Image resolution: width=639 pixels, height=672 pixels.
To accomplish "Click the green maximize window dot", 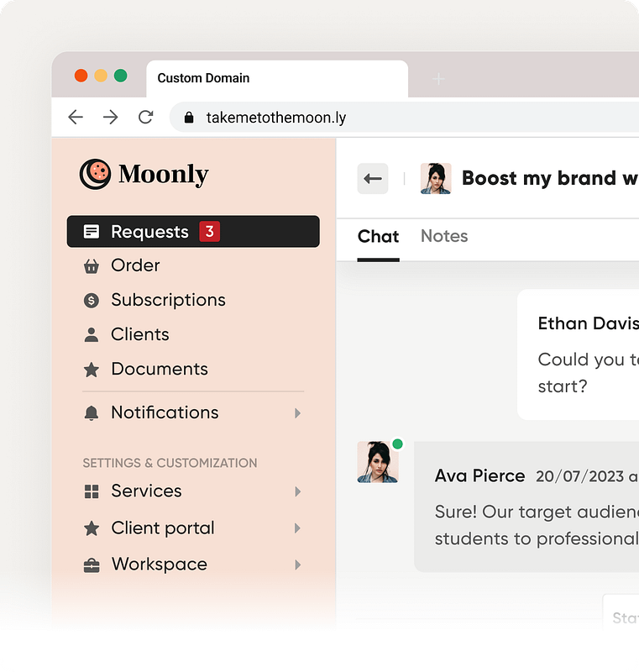I will point(120,76).
